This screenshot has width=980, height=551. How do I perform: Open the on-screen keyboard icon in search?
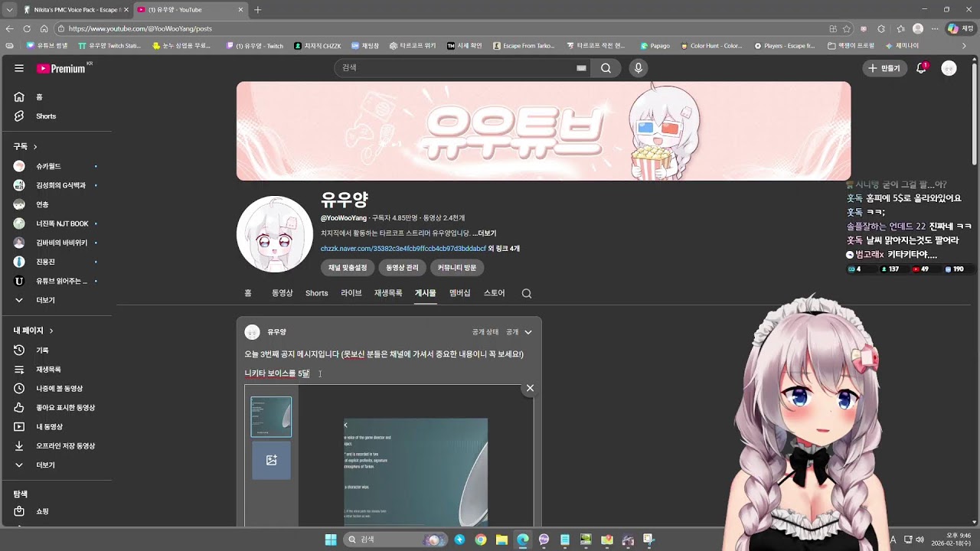[581, 68]
